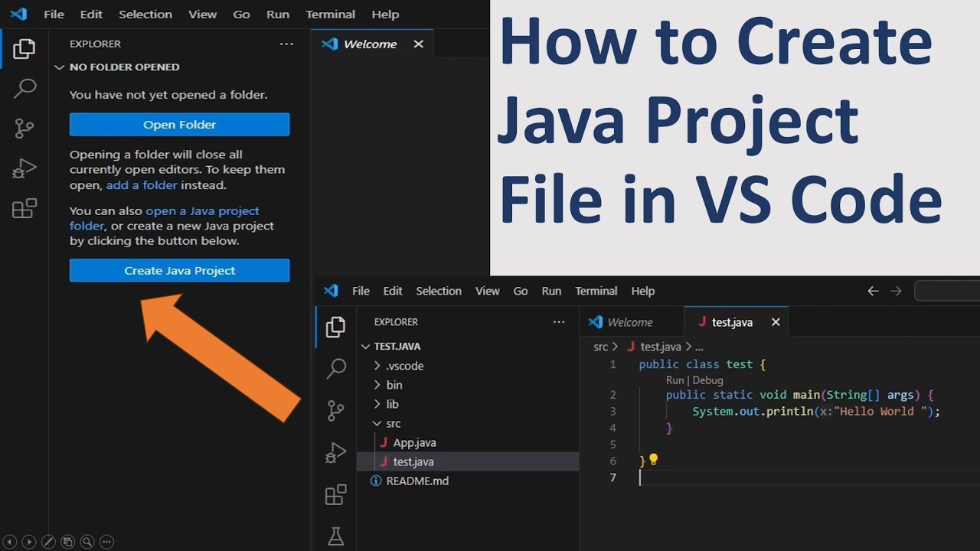Click the command center search box in the lower-right window
Screen dimensions: 980x551
click(x=947, y=291)
